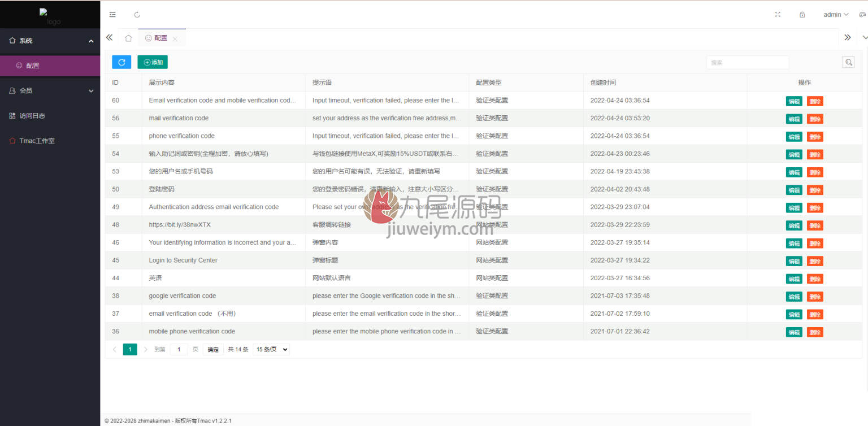Click the page number jump input
Viewport: 868px width, 426px height.
(x=179, y=349)
